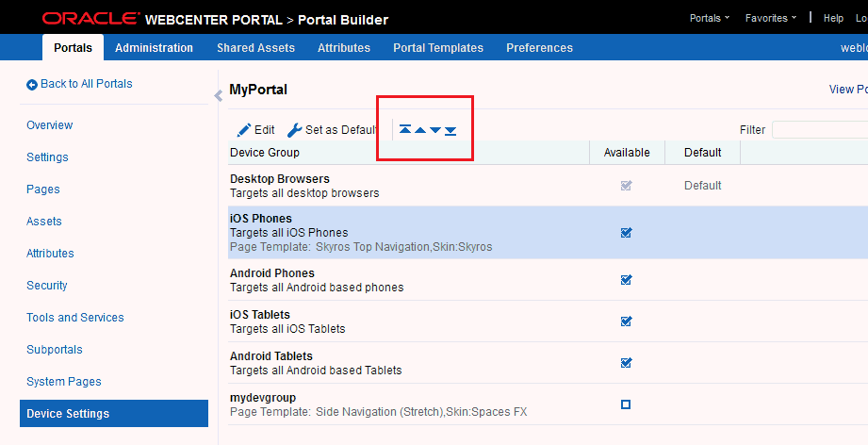The image size is (868, 445).
Task: Open Pages in the sidebar
Action: pyautogui.click(x=43, y=190)
